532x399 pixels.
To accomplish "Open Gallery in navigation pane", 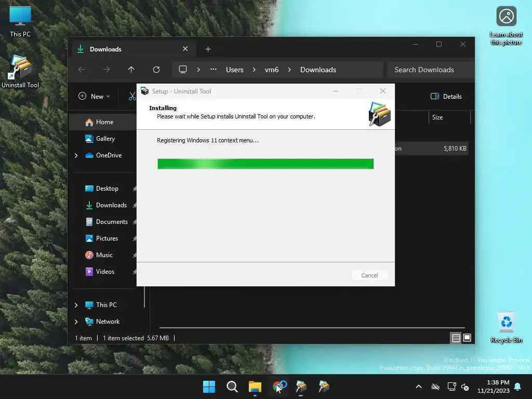I will tap(104, 138).
